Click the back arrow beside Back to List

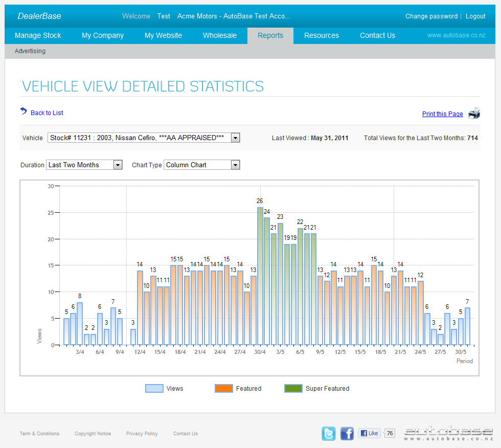pos(22,110)
